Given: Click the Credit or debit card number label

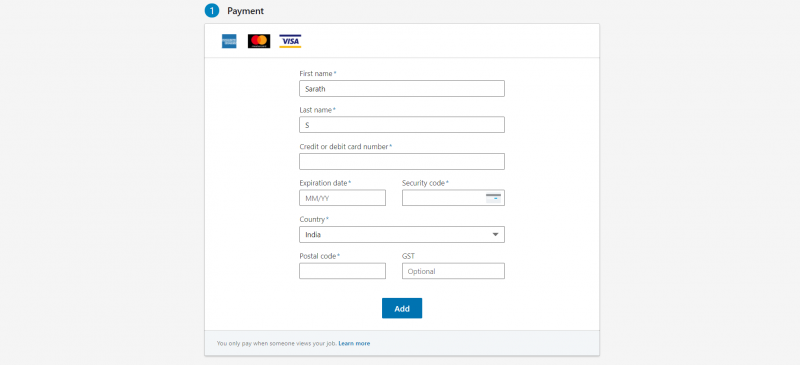Looking at the screenshot, I should (x=345, y=147).
